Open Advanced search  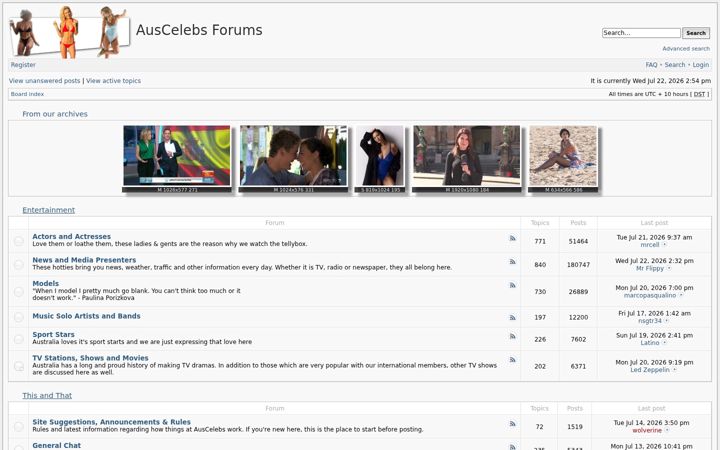[686, 49]
